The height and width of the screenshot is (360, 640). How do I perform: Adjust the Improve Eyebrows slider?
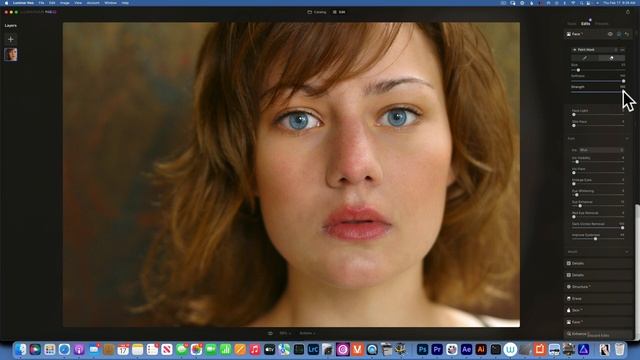598,239
